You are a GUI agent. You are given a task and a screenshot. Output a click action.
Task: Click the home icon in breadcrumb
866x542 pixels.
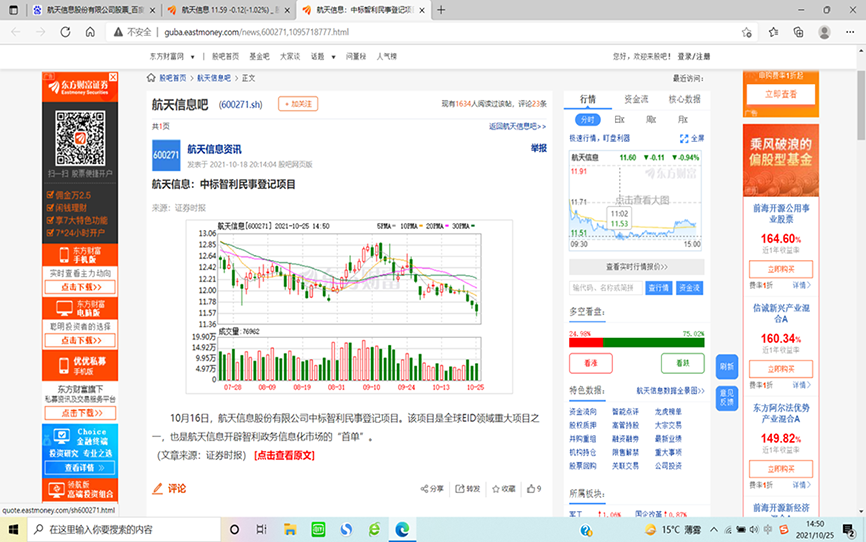(x=151, y=78)
